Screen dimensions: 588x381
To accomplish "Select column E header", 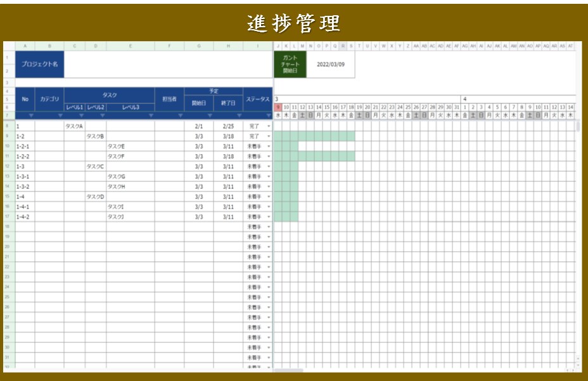I will click(x=131, y=46).
